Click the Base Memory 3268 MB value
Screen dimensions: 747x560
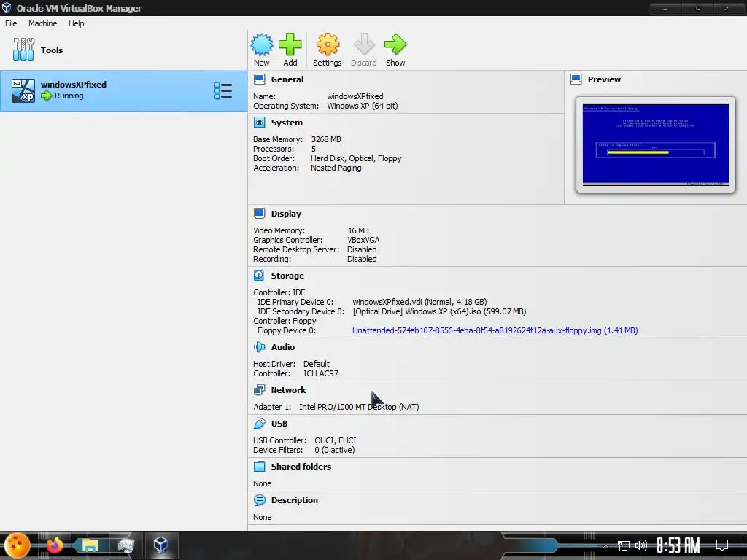(326, 139)
